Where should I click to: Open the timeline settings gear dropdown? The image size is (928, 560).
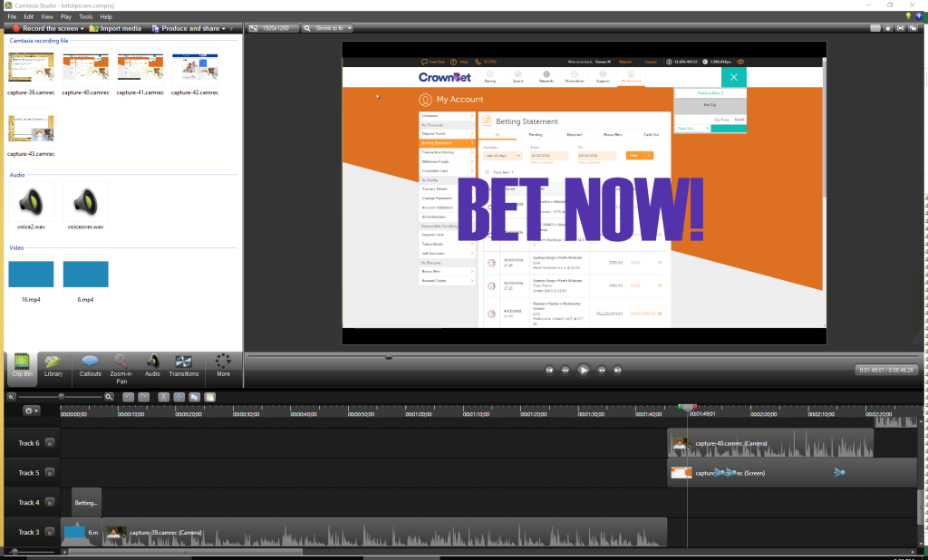(x=31, y=410)
